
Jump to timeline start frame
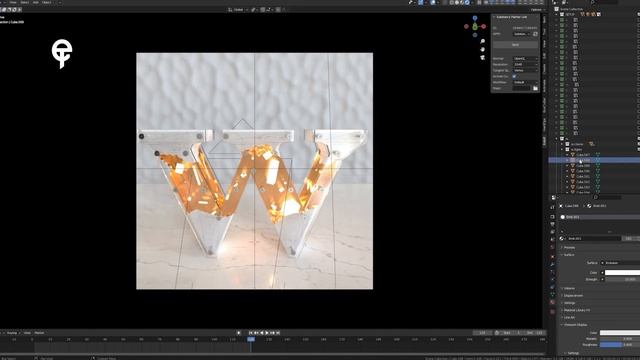point(251,333)
